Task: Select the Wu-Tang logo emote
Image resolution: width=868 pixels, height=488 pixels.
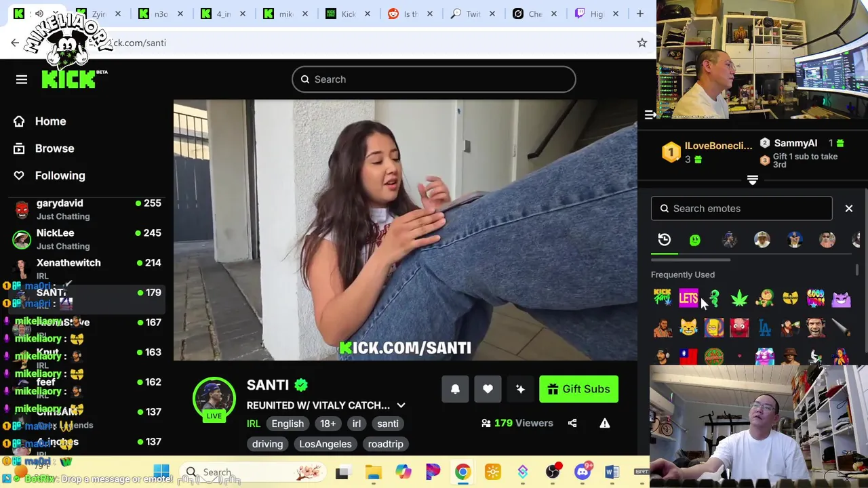Action: pos(790,298)
